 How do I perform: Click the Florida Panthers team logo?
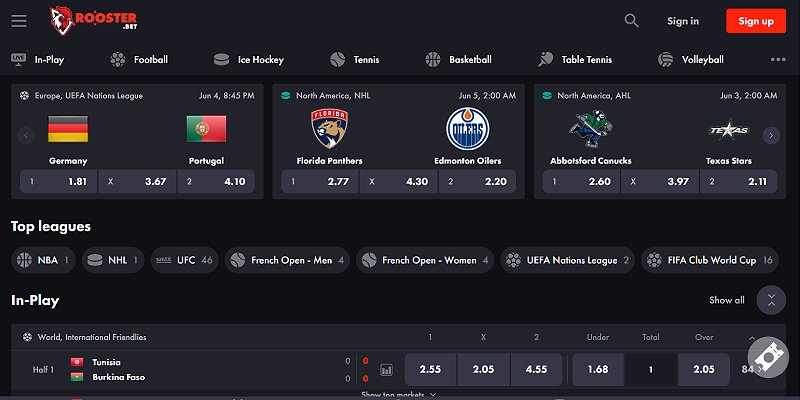(330, 128)
